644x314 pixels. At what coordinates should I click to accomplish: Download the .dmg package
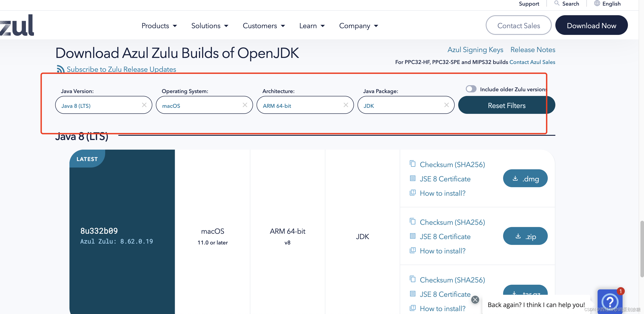[525, 178]
